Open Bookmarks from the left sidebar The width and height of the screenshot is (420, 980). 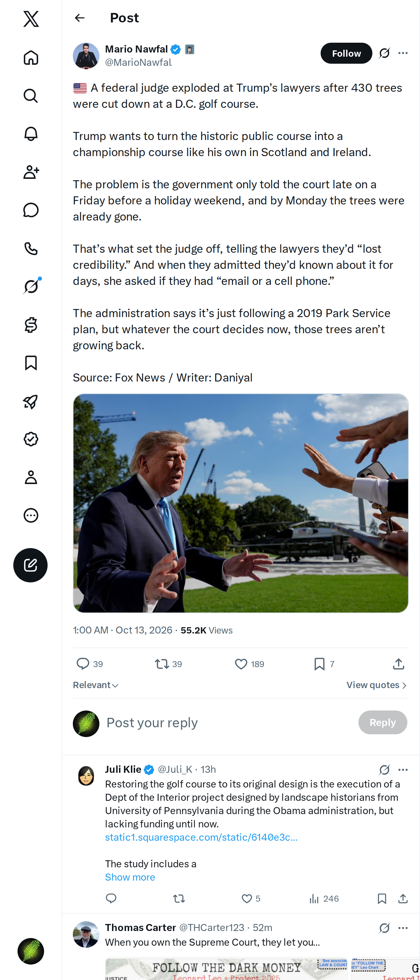point(31,363)
